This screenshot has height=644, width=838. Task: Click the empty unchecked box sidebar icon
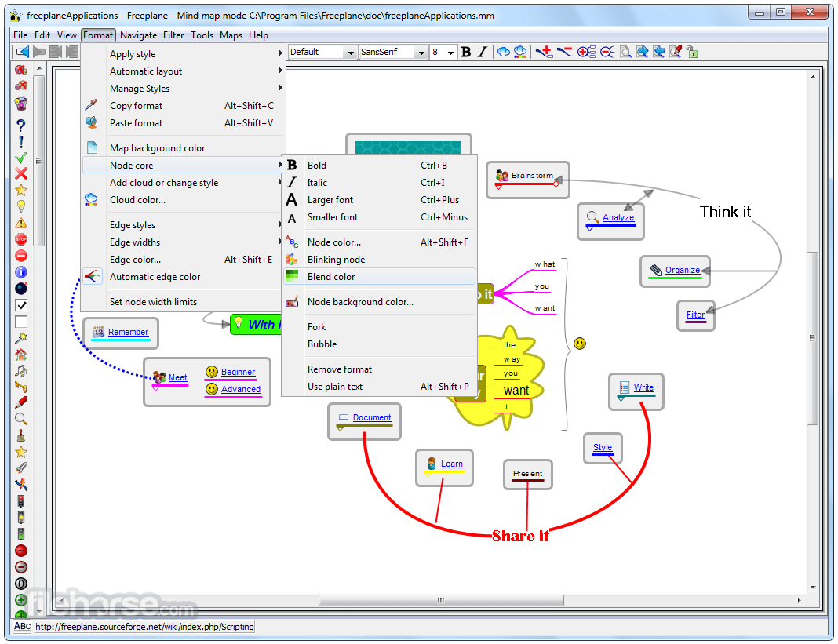click(x=21, y=322)
